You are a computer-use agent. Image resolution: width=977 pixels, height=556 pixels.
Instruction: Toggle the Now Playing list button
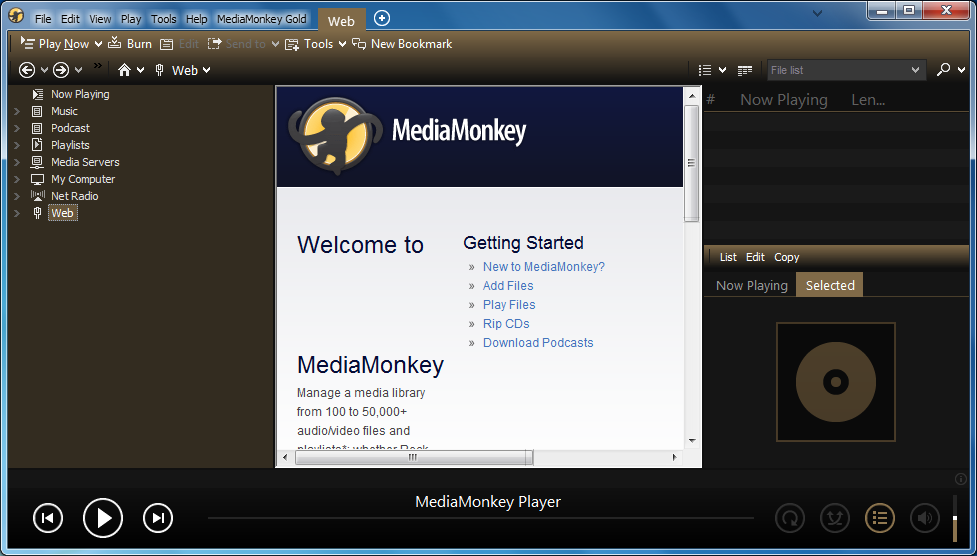coord(880,517)
